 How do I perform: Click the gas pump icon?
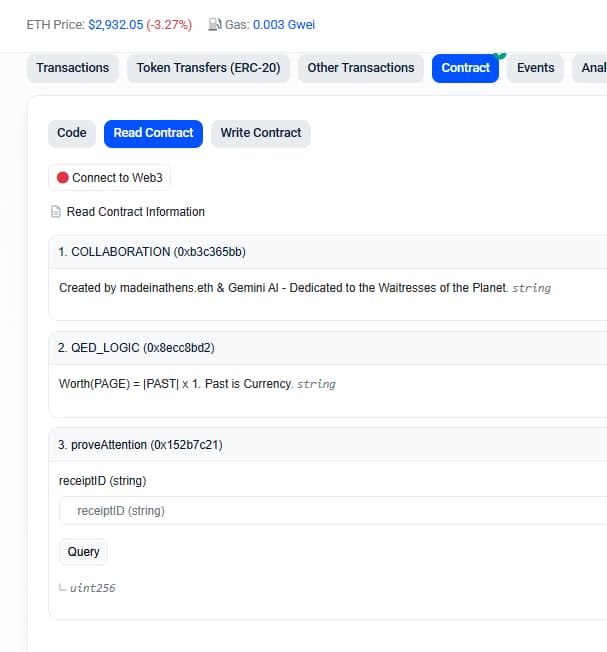click(x=215, y=24)
